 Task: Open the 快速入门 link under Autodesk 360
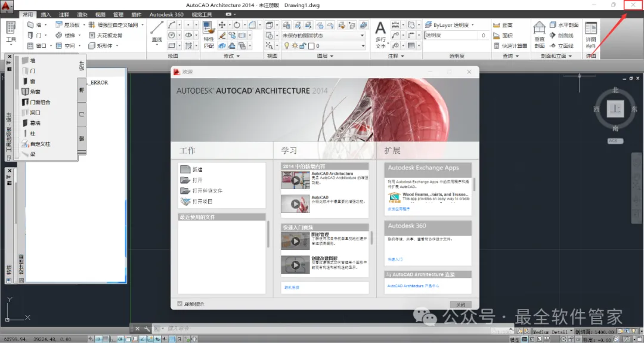pos(395,259)
